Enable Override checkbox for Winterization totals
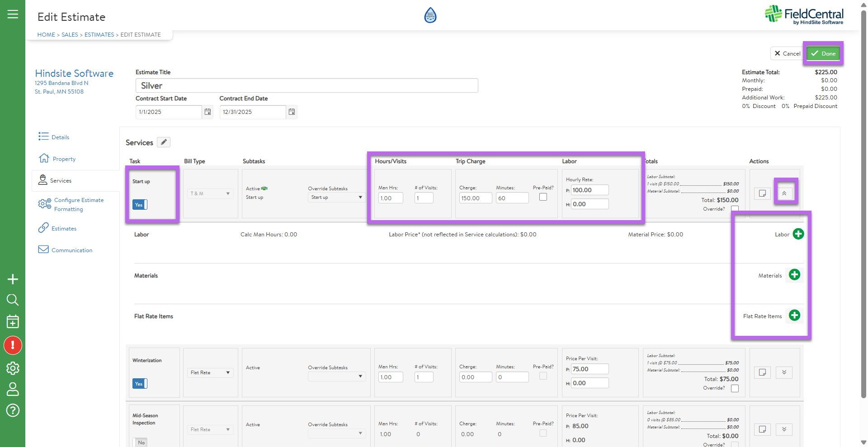 click(x=735, y=388)
